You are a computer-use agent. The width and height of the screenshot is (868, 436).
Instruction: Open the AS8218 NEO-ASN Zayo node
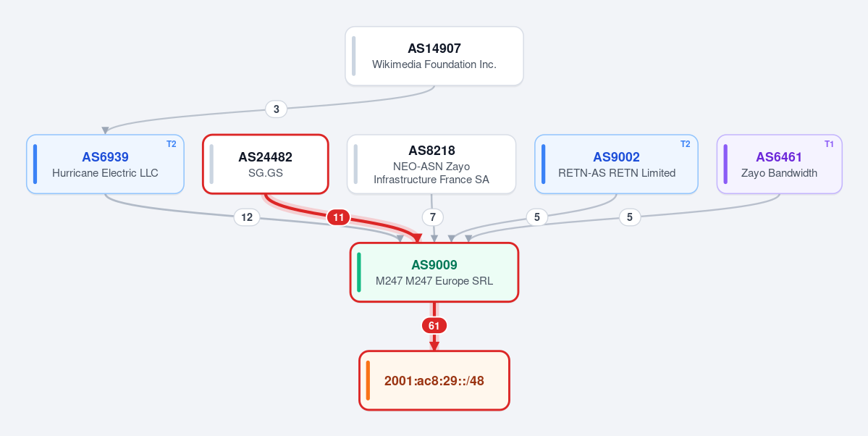click(431, 164)
